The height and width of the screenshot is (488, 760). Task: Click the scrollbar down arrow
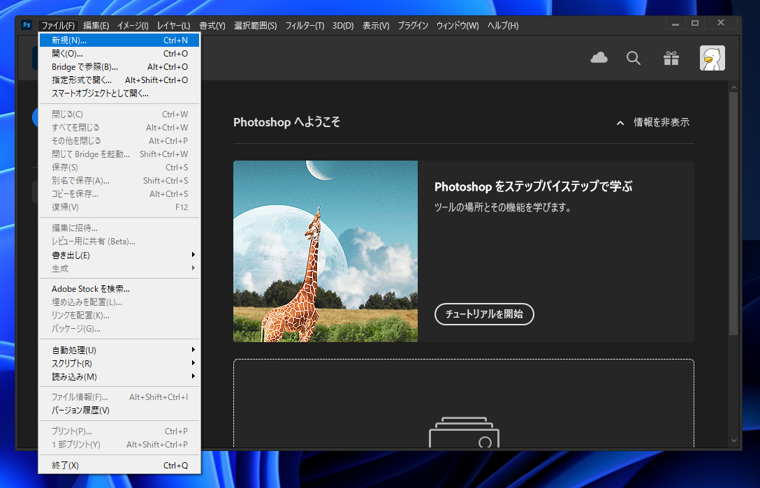click(x=733, y=441)
